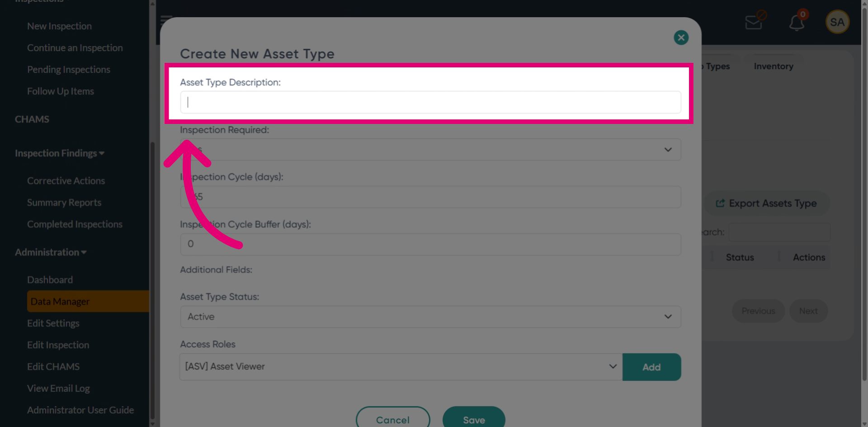
Task: Click the Export Assets Type icon
Action: tap(720, 204)
